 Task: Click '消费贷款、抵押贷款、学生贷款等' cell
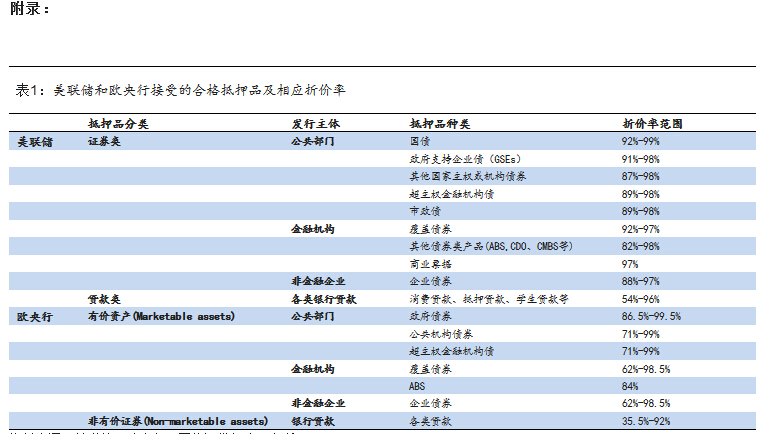(489, 299)
